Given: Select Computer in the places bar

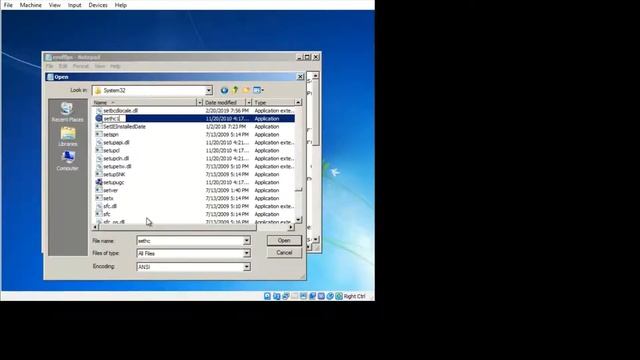Looking at the screenshot, I should pyautogui.click(x=67, y=161).
